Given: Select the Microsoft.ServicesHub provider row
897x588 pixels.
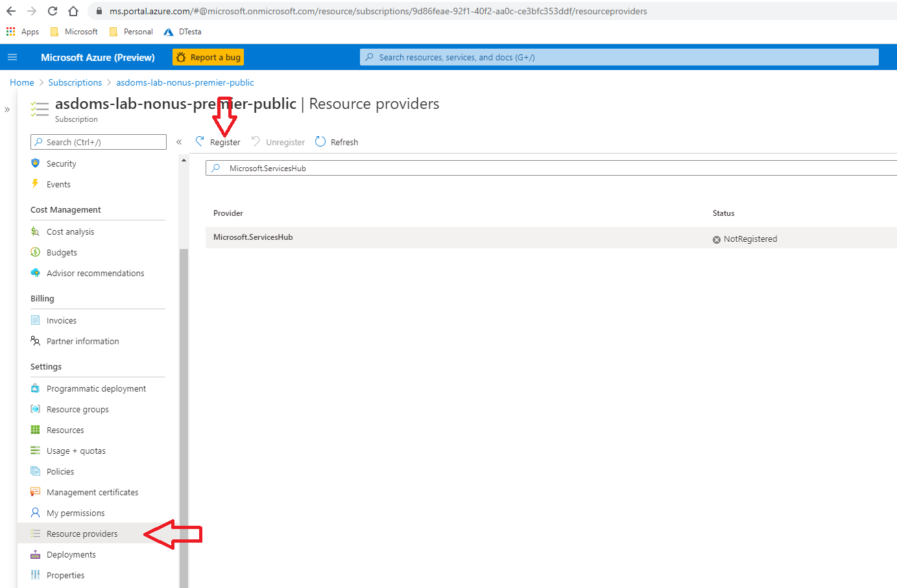Looking at the screenshot, I should pyautogui.click(x=551, y=238).
